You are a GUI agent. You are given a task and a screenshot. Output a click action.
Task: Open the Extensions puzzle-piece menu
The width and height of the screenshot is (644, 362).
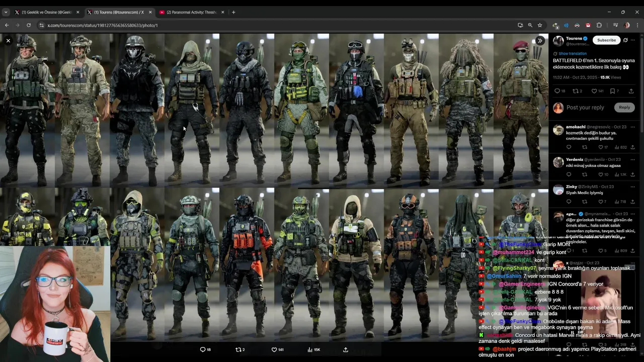click(599, 25)
